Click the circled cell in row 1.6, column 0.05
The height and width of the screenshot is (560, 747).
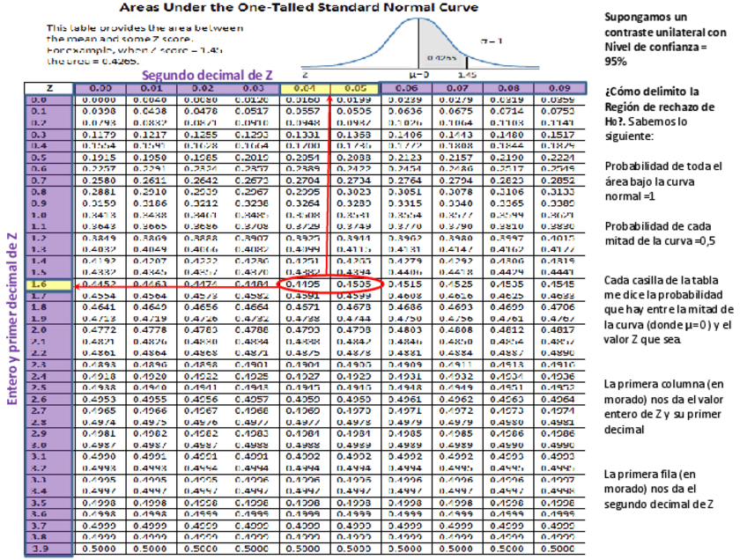click(x=354, y=284)
